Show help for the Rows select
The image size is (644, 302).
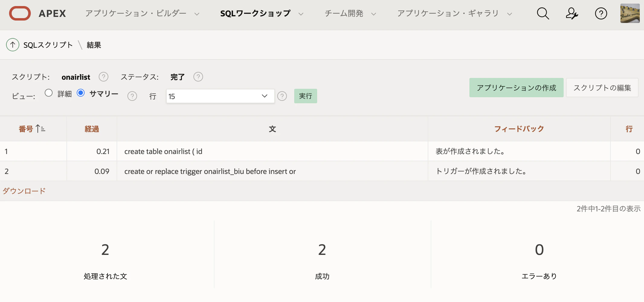click(282, 96)
